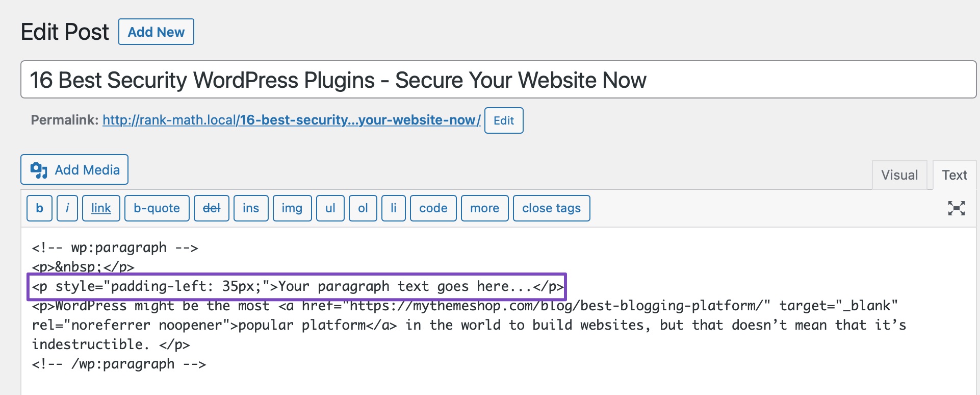This screenshot has width=980, height=395.
Task: Open the rank-math.local permalink URL
Action: point(292,120)
